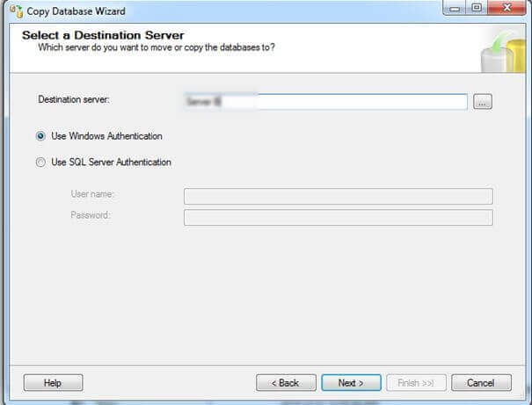Choose Use SQL Server Authentication option
The width and height of the screenshot is (532, 405).
click(x=40, y=163)
